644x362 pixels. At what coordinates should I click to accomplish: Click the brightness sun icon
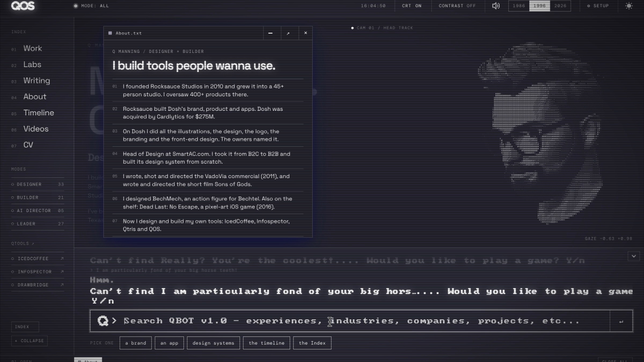(629, 6)
